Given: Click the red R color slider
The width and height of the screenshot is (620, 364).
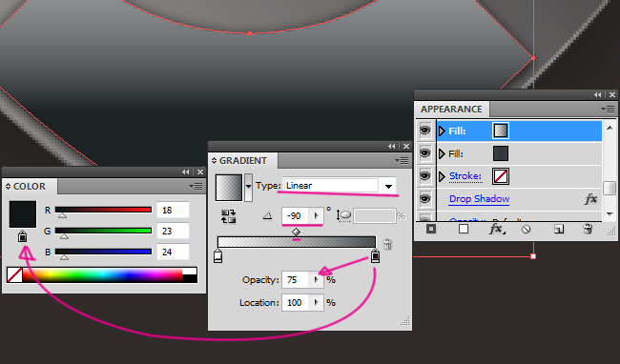Looking at the screenshot, I should (x=103, y=210).
